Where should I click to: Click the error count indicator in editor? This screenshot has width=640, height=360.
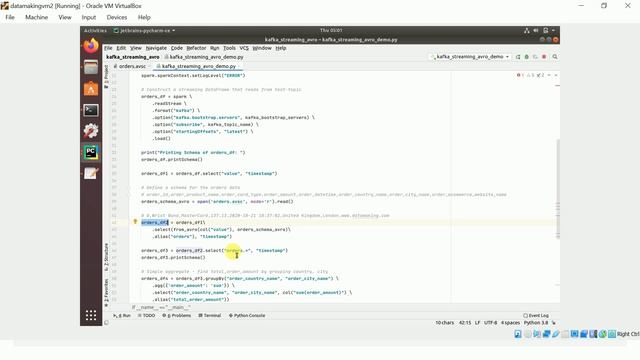520,75
